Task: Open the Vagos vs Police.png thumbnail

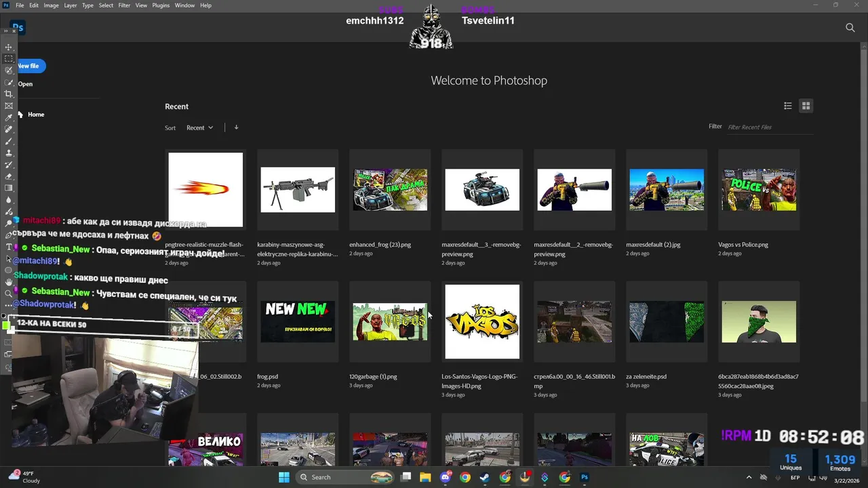Action: click(759, 190)
